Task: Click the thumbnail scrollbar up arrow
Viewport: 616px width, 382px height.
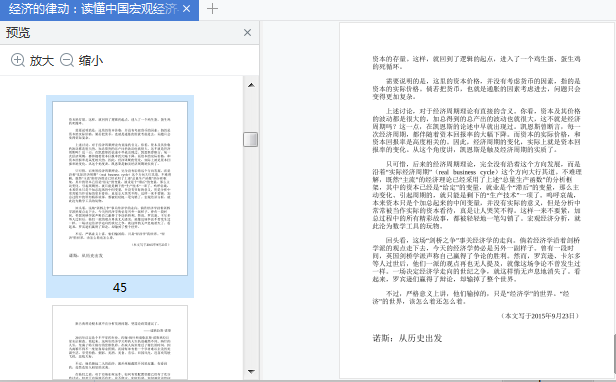Action: click(x=251, y=85)
